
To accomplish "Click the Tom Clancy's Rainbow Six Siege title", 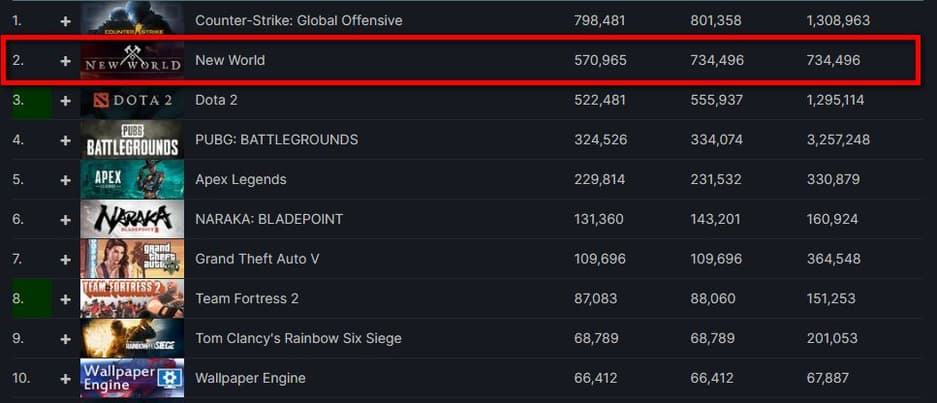I will (298, 338).
